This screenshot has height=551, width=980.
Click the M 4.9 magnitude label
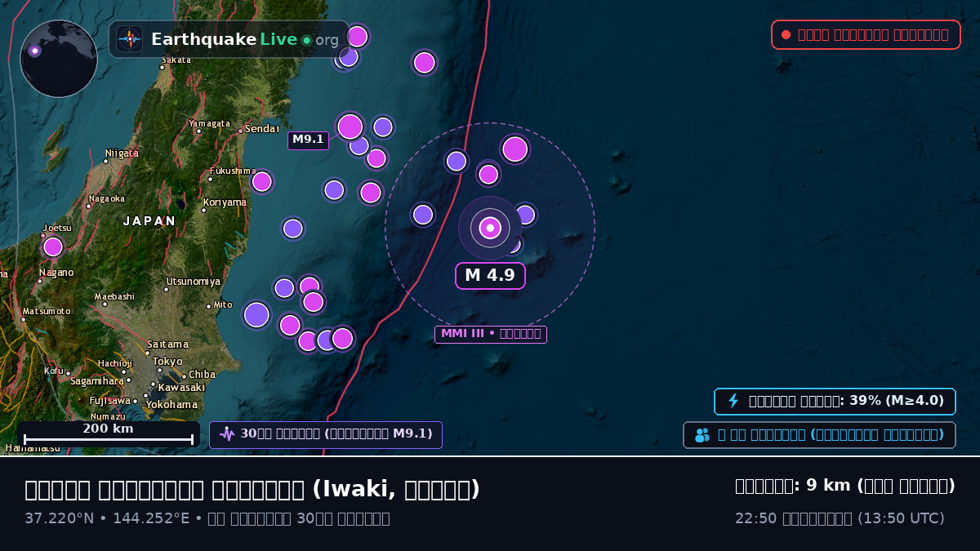[490, 276]
